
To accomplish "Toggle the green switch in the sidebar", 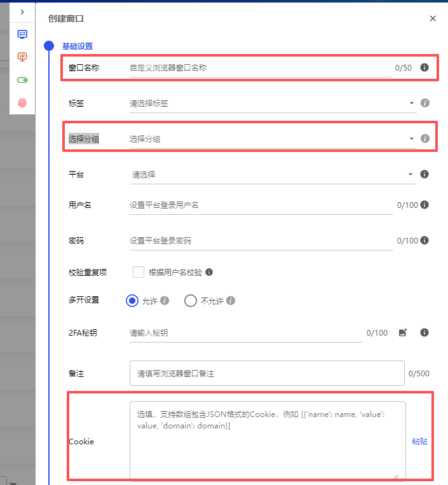I will pyautogui.click(x=22, y=80).
